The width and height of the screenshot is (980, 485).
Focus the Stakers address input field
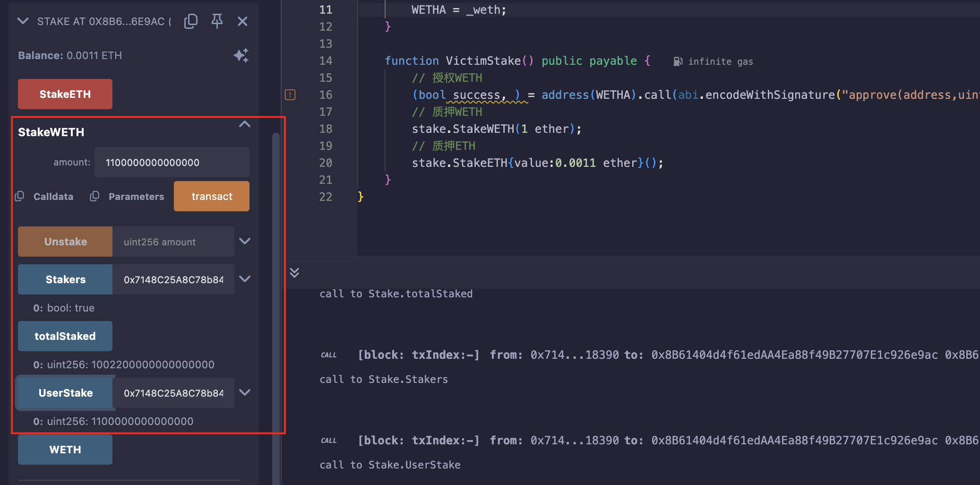coord(173,279)
